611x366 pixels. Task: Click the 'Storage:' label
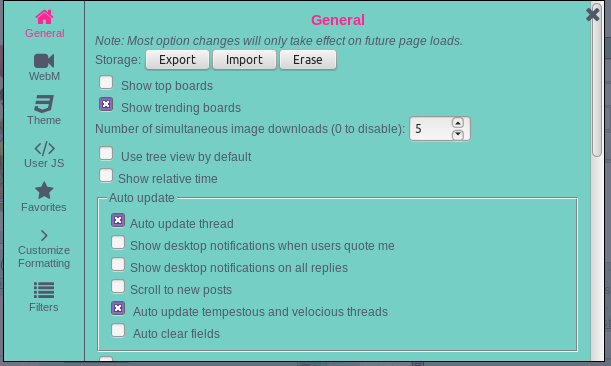pos(118,60)
